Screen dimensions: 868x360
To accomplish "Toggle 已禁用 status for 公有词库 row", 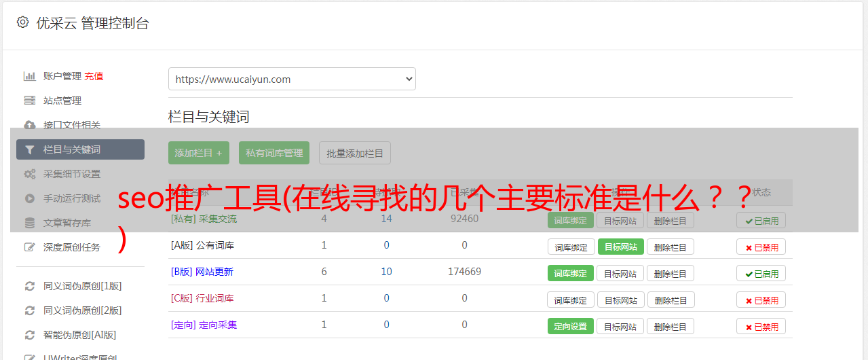I will point(761,247).
